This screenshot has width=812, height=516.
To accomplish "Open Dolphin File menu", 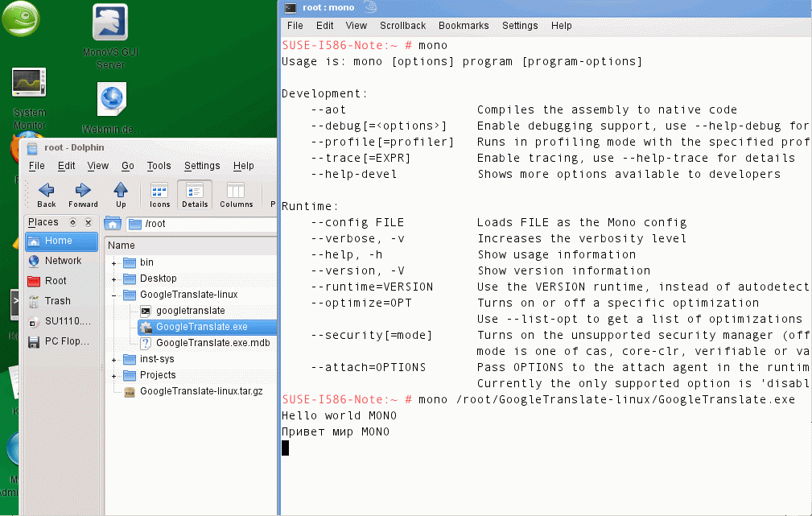I will (37, 166).
